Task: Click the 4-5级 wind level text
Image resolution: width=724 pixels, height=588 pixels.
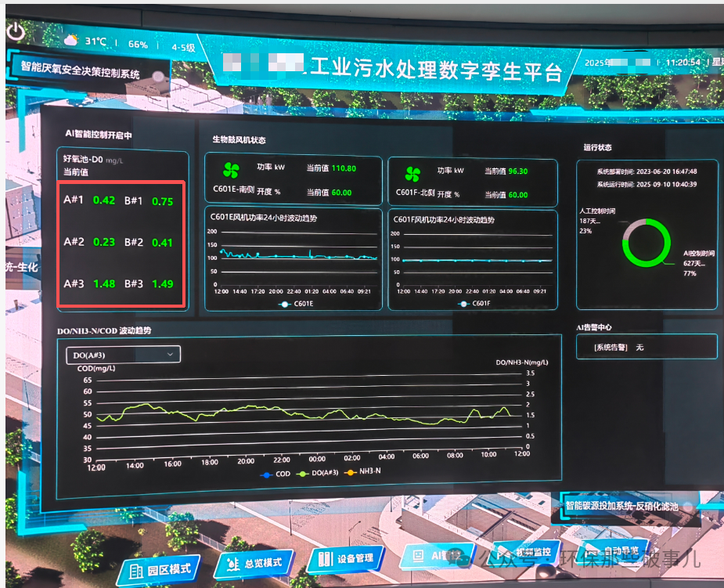Action: tap(183, 47)
